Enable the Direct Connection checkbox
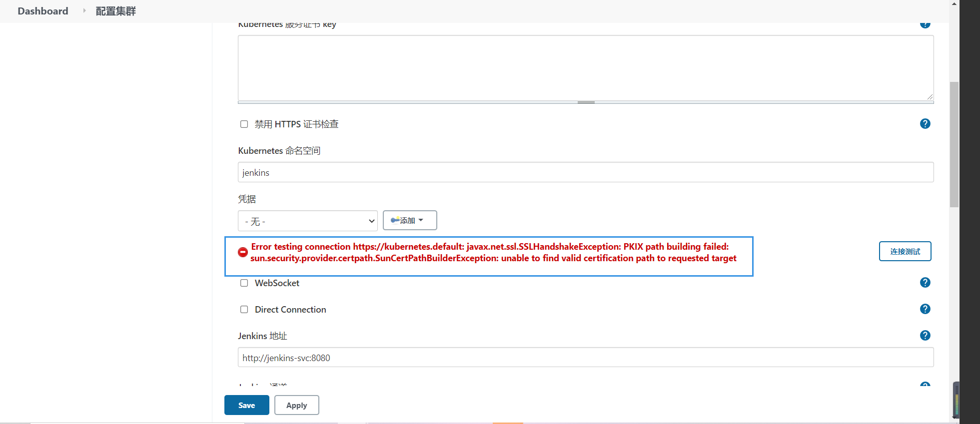980x424 pixels. pos(244,309)
